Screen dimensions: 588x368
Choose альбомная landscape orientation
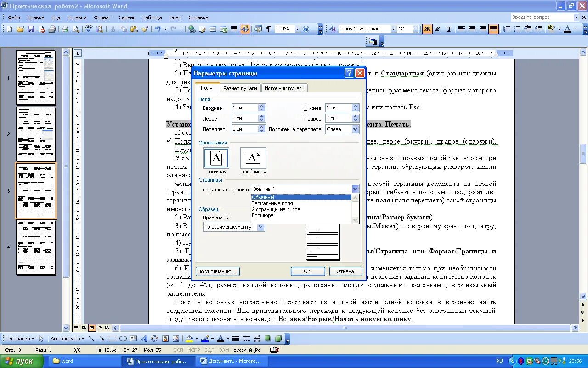(253, 158)
